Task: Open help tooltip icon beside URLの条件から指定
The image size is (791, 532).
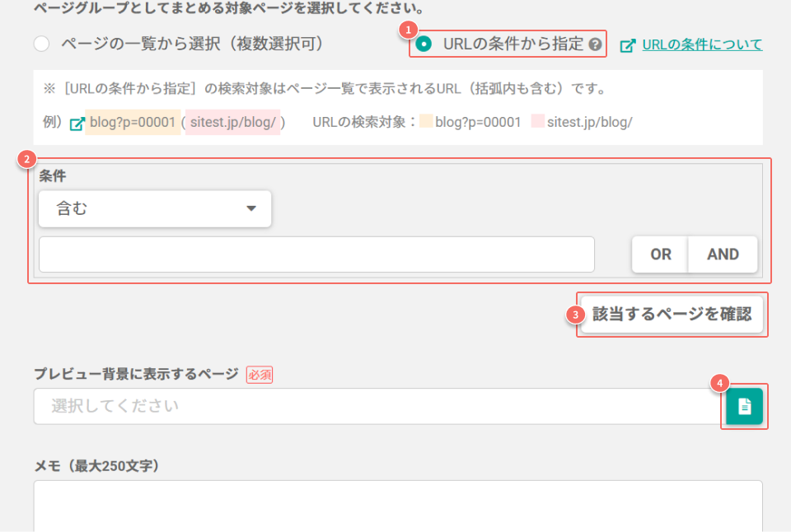Action: coord(595,44)
